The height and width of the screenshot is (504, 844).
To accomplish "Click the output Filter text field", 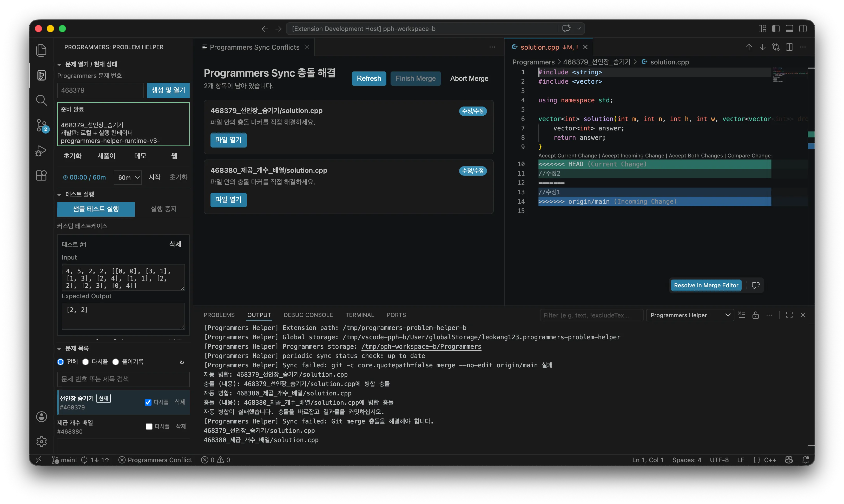I will tap(591, 315).
